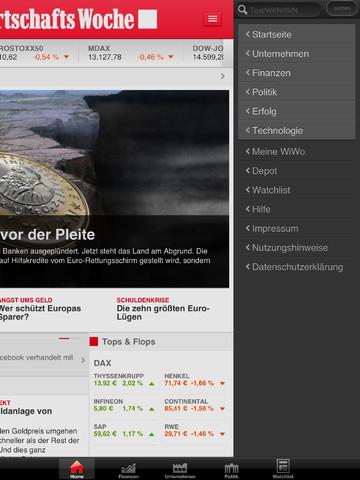Open the Euro coin lead story image

(114, 152)
